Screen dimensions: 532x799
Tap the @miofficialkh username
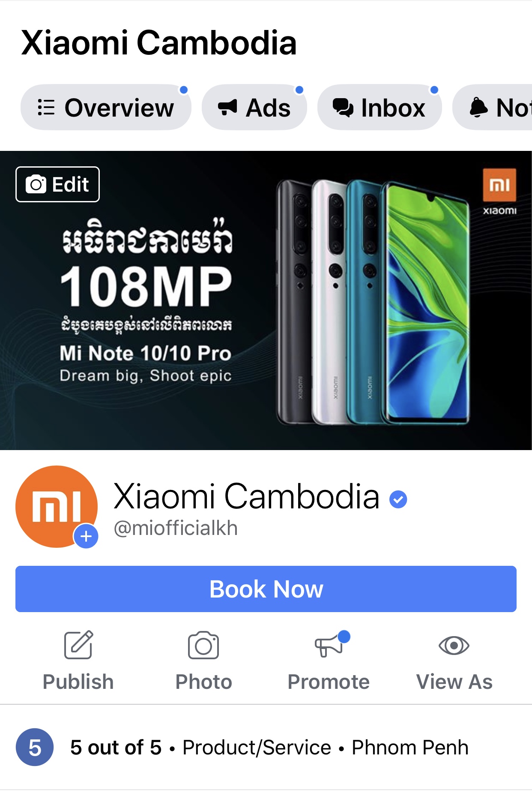coord(176,528)
